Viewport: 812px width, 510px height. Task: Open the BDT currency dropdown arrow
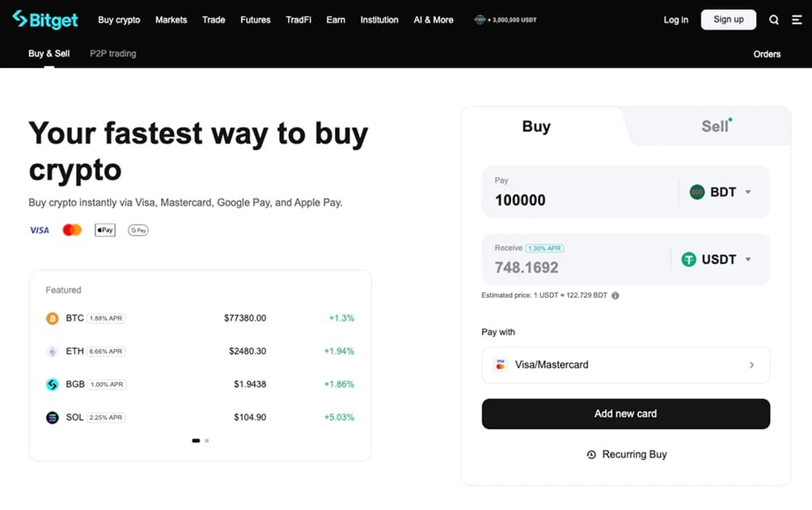point(748,192)
